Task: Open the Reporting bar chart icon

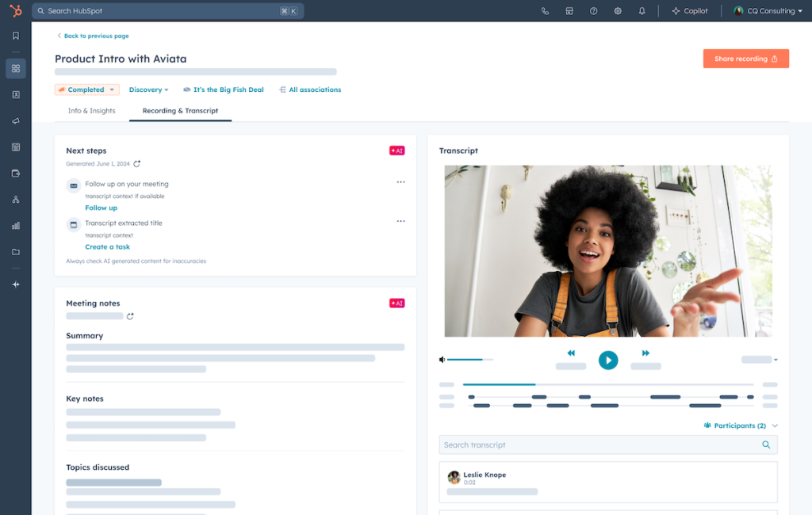Action: 15,226
